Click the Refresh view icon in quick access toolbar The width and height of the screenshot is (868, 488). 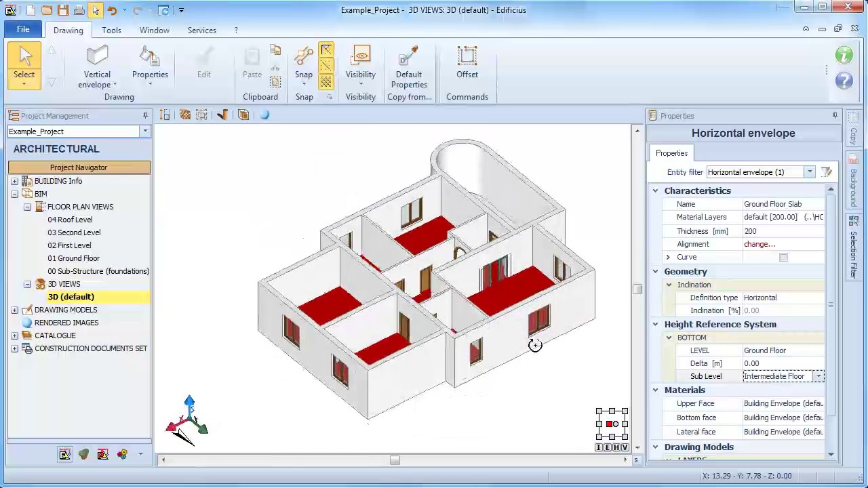(163, 10)
